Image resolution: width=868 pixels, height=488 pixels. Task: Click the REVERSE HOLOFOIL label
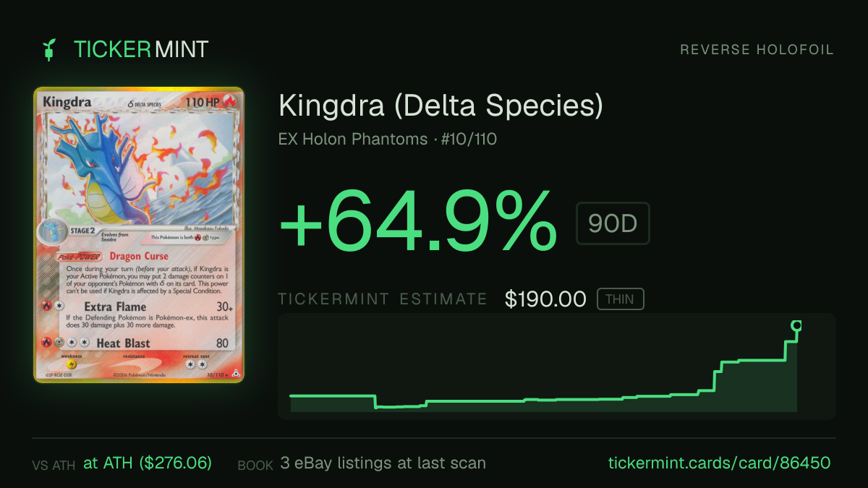pyautogui.click(x=757, y=50)
